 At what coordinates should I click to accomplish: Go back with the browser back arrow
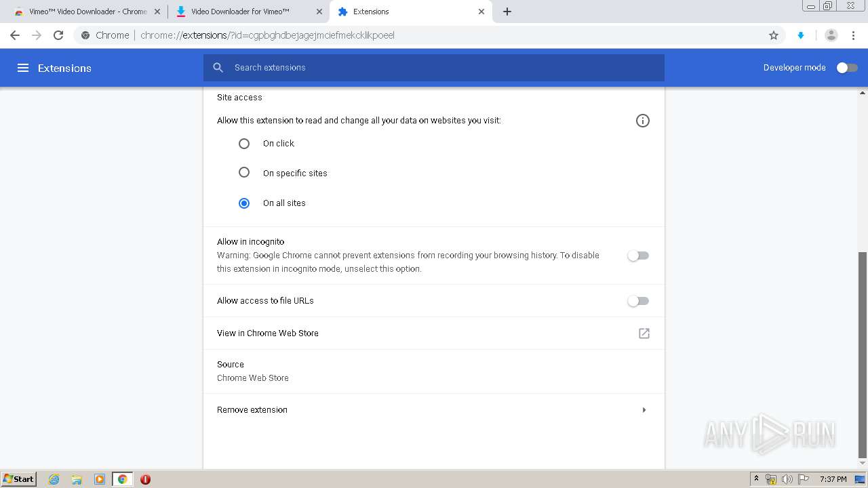15,35
